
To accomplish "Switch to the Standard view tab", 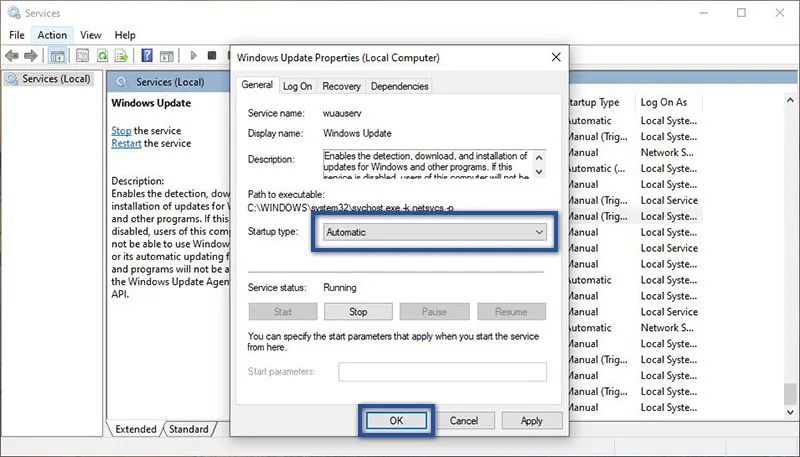I will [189, 429].
